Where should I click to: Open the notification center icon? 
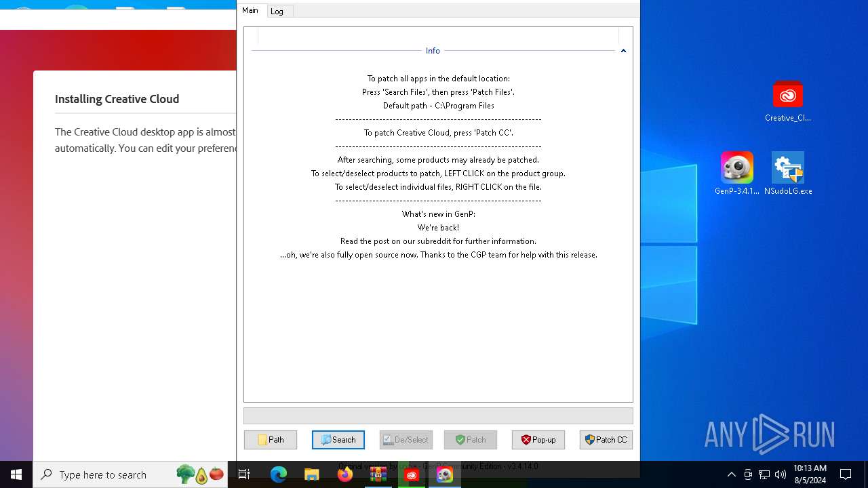click(x=846, y=474)
